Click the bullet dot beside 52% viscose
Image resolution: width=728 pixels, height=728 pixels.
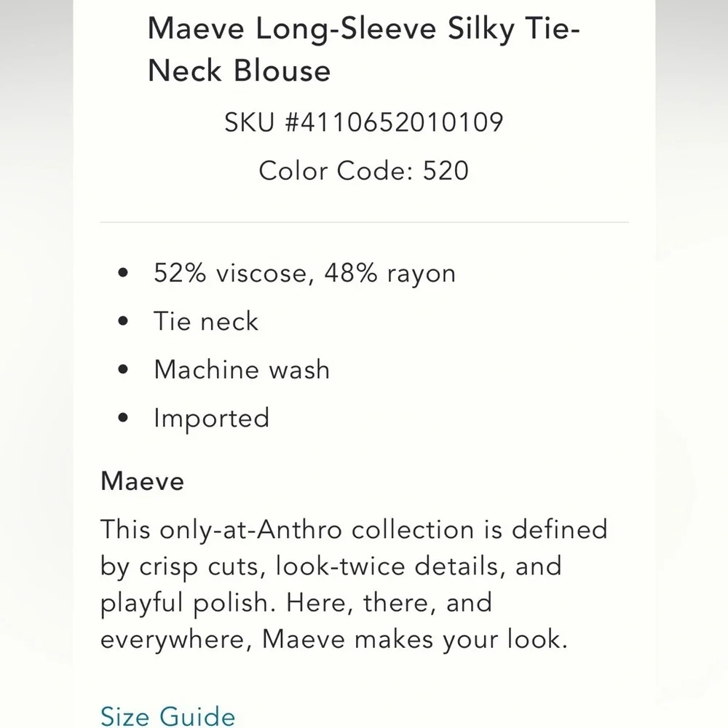(x=123, y=272)
